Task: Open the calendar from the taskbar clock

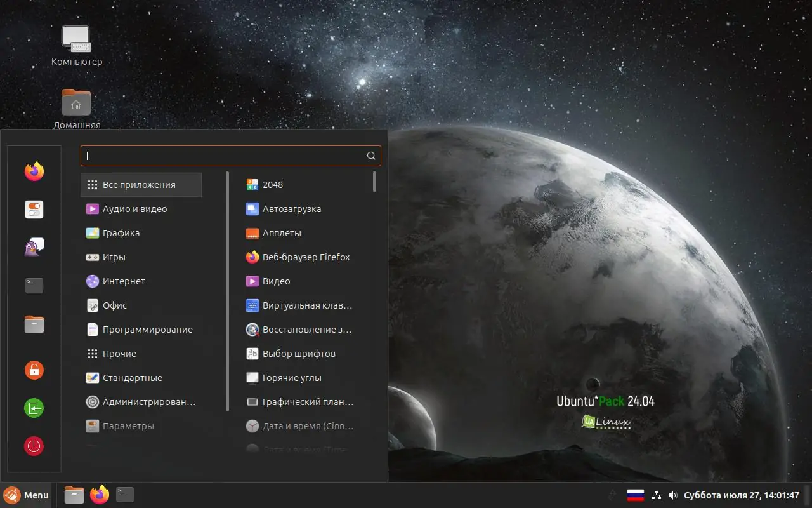Action: [742, 495]
